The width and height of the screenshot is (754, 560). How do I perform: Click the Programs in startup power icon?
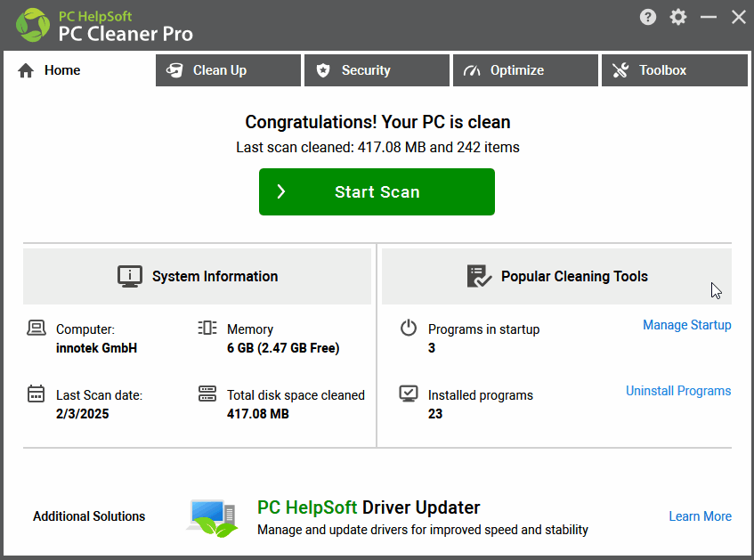click(x=409, y=328)
